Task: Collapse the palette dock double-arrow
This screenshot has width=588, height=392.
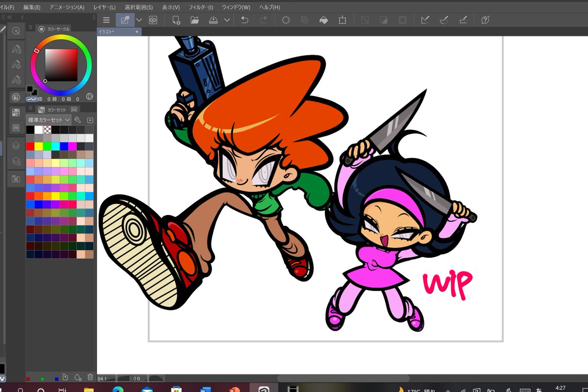Action: (x=9, y=17)
